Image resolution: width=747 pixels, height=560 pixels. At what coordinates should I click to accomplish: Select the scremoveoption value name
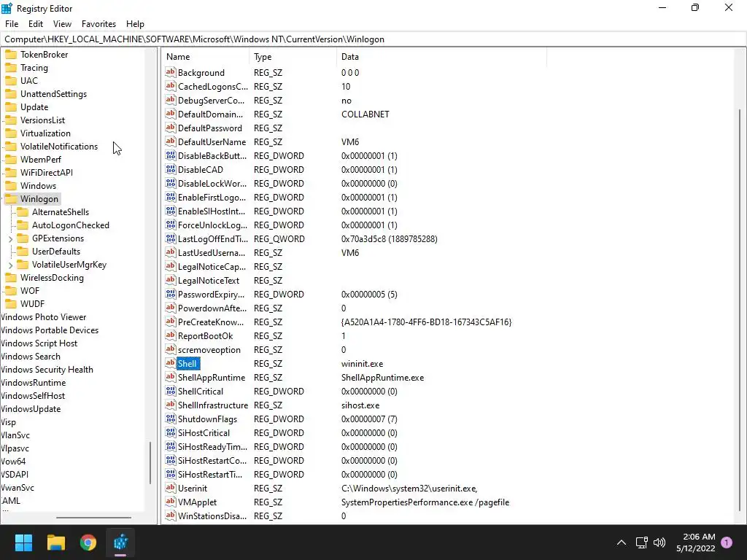pos(209,349)
